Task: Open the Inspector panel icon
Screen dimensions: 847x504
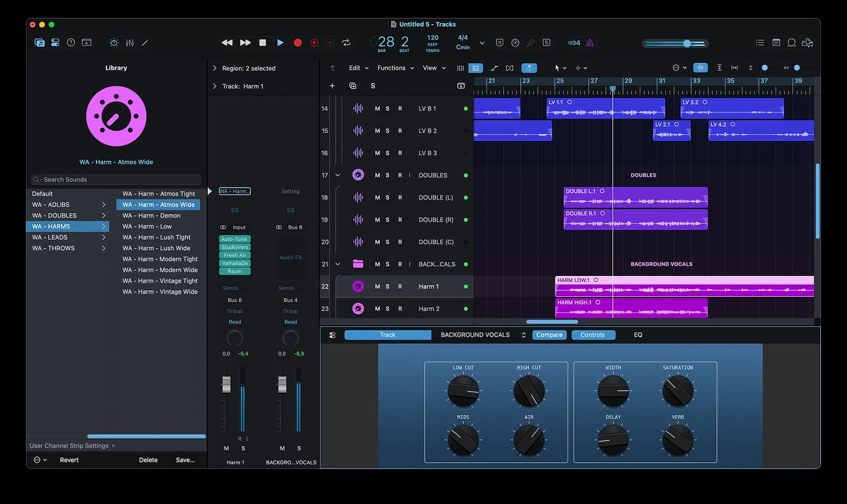Action: point(55,43)
